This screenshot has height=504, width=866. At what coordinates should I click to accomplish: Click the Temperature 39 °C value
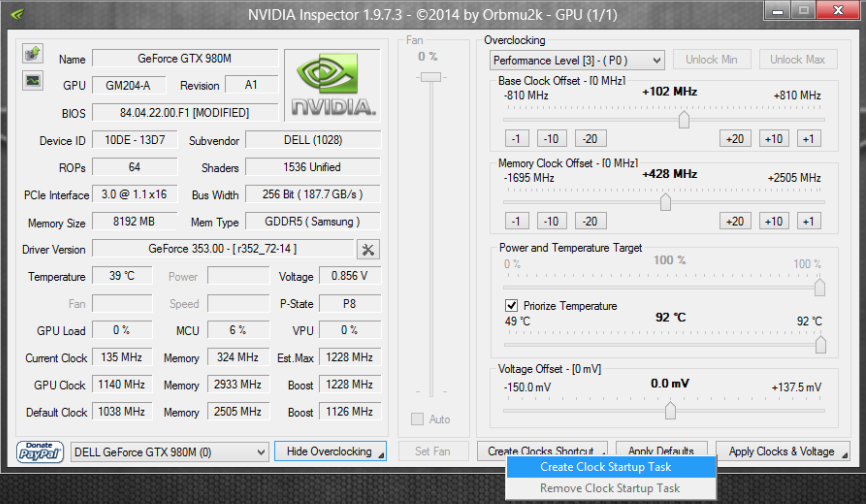(122, 275)
